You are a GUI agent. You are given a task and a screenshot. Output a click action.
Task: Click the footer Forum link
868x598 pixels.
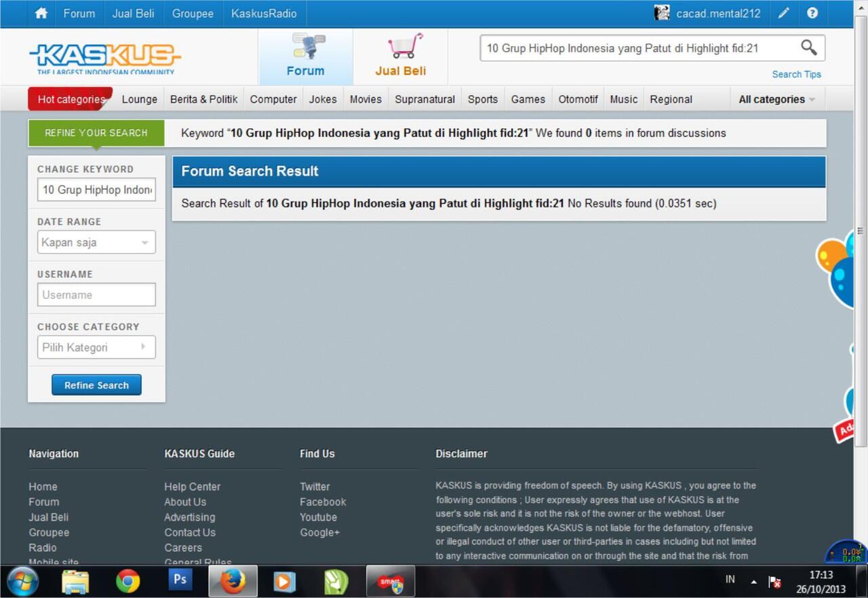click(44, 502)
